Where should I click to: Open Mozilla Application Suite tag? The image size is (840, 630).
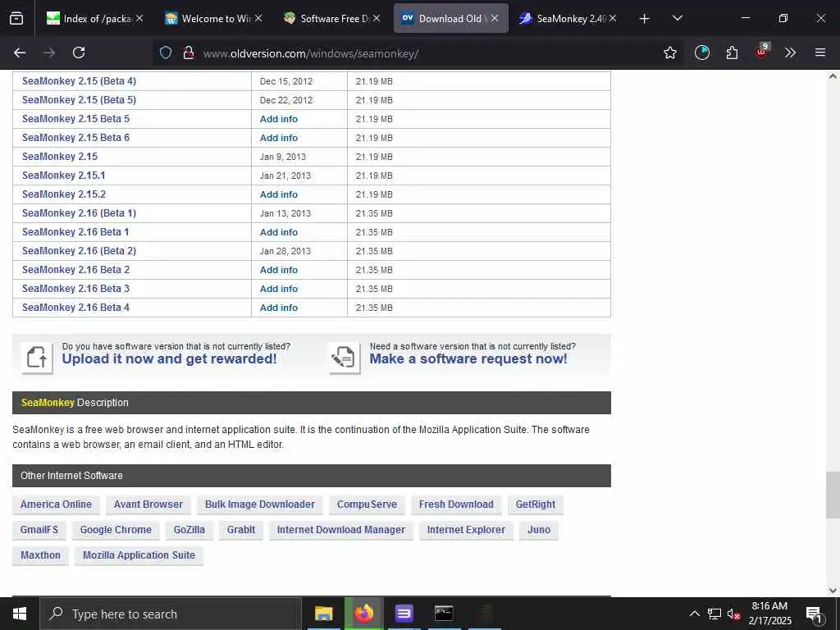tap(139, 555)
